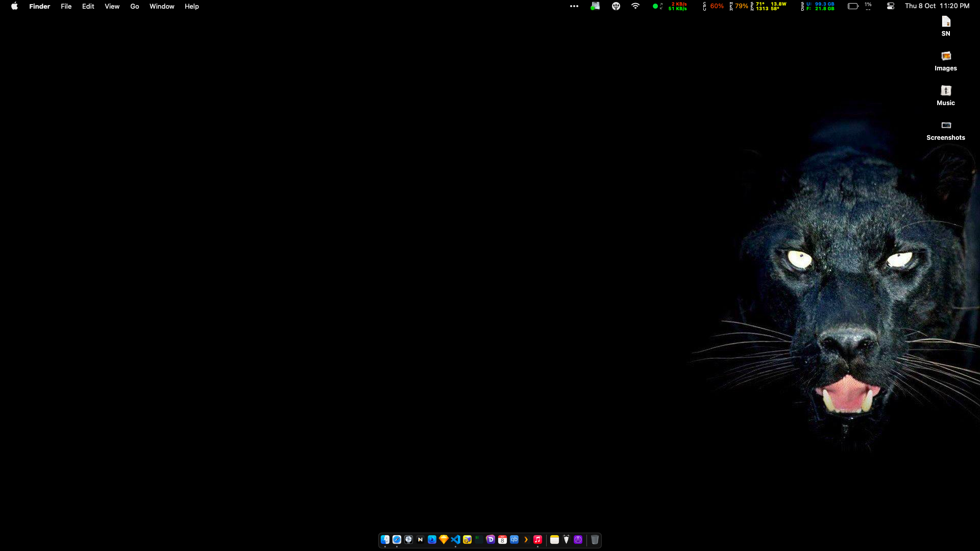Viewport: 980px width, 551px height.
Task: Open Calendar from the Dock
Action: tap(502, 539)
